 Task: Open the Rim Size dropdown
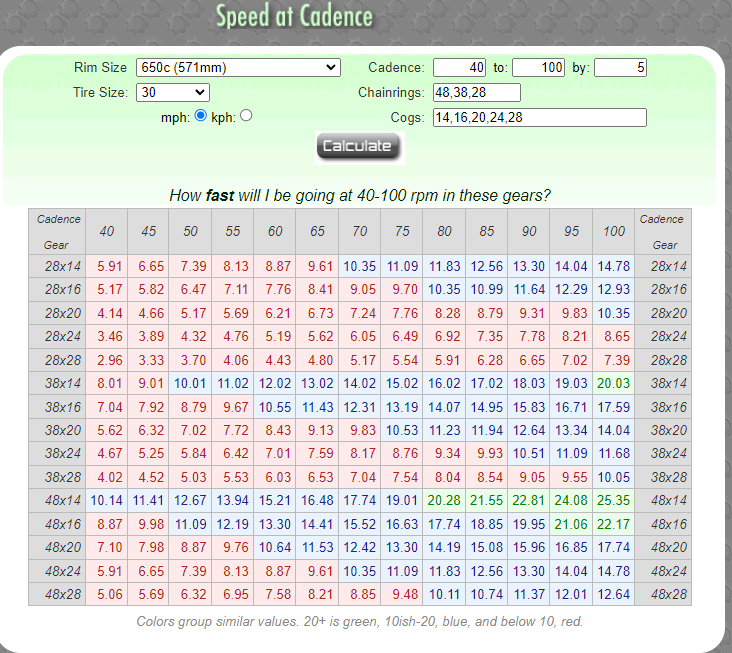[x=238, y=68]
